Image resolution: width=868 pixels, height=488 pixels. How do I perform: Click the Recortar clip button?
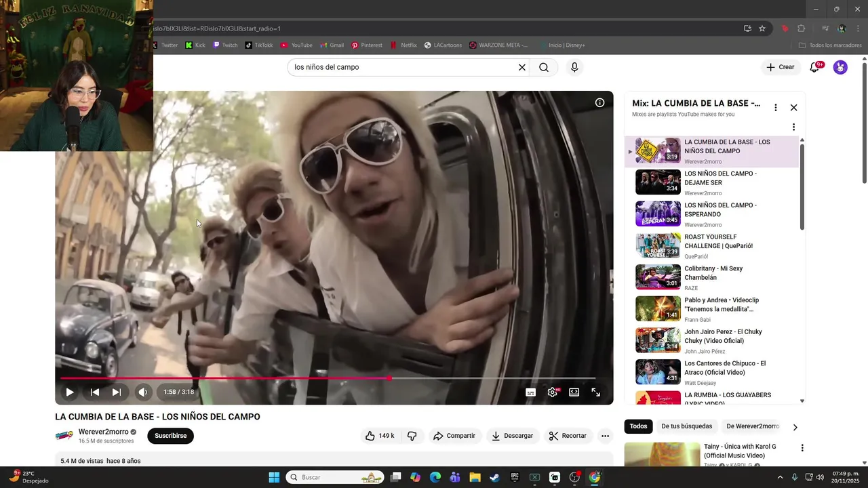[x=568, y=436]
